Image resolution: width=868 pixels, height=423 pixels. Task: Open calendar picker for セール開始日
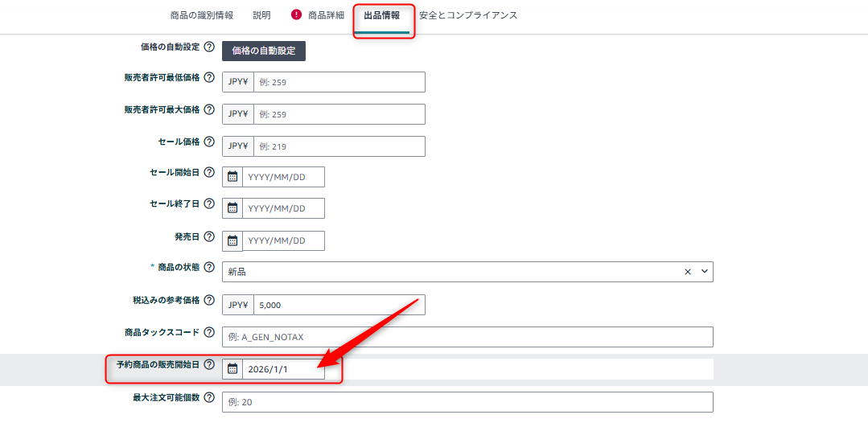pyautogui.click(x=232, y=177)
